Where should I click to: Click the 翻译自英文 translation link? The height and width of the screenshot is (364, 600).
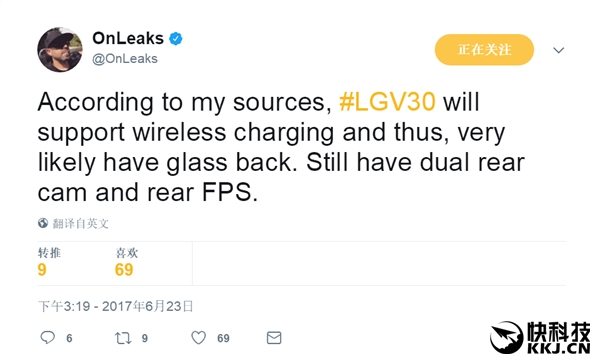point(81,223)
